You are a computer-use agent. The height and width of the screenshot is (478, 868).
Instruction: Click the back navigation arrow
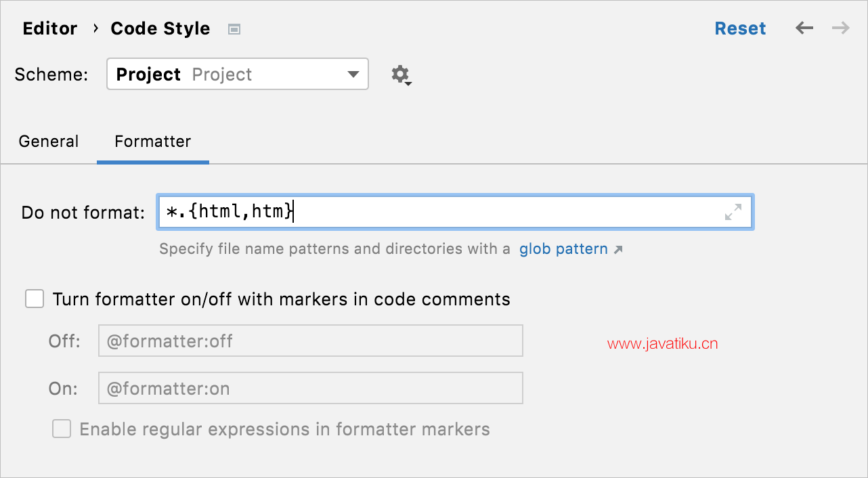coord(804,28)
